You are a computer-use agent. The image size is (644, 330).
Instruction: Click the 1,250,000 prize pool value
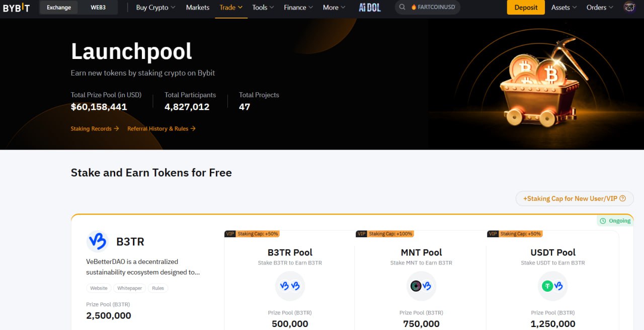point(552,324)
